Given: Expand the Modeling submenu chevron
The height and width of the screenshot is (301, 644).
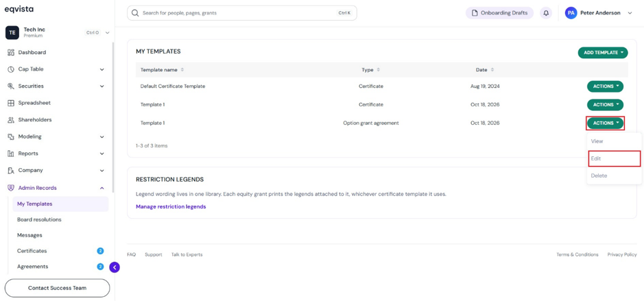Looking at the screenshot, I should tap(102, 136).
